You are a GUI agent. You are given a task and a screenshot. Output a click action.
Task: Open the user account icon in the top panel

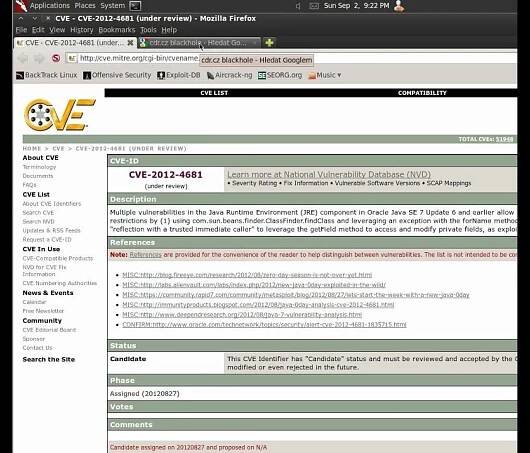click(399, 6)
